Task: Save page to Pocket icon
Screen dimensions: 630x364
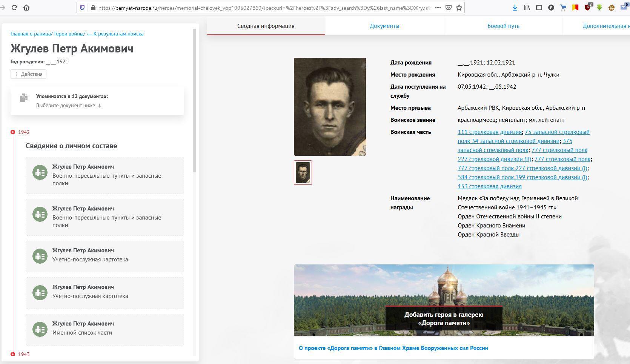Action: [x=449, y=8]
